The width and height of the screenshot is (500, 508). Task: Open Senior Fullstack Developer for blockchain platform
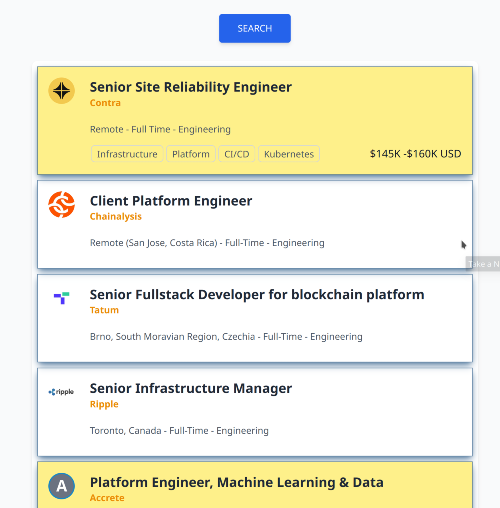[x=257, y=294]
